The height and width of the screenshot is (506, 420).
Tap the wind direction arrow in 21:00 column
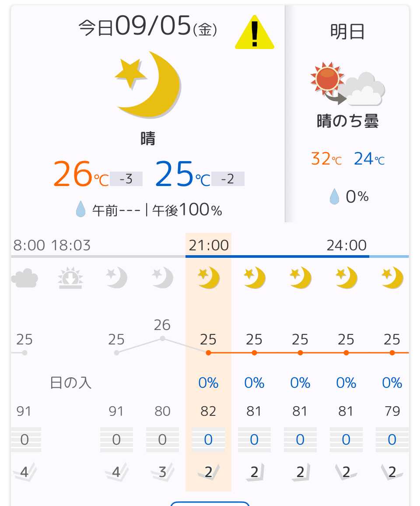pyautogui.click(x=208, y=472)
